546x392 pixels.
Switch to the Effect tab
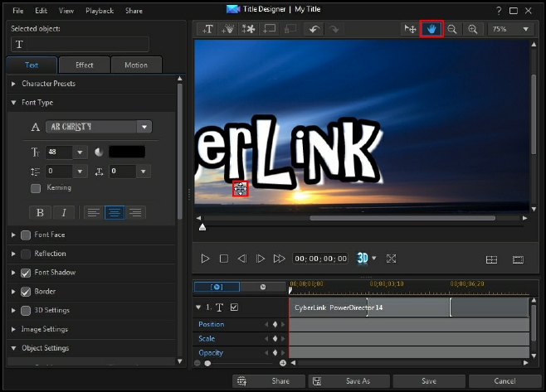(85, 65)
